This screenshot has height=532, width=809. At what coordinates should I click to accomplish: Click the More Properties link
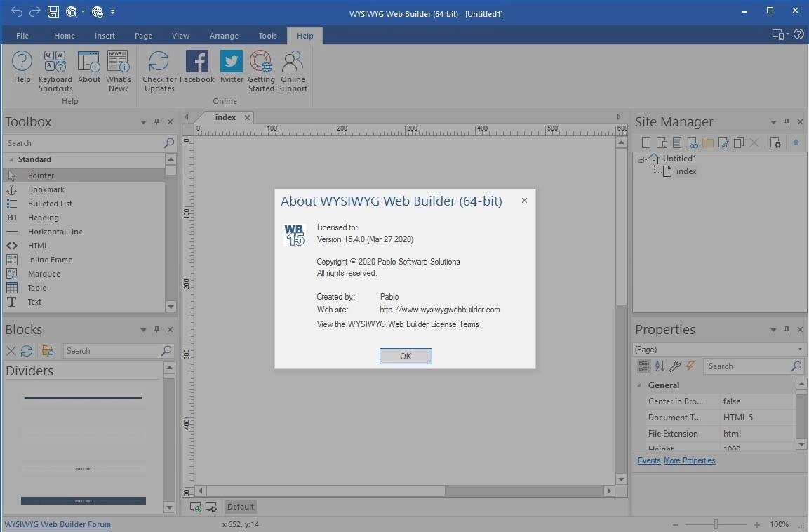(689, 460)
